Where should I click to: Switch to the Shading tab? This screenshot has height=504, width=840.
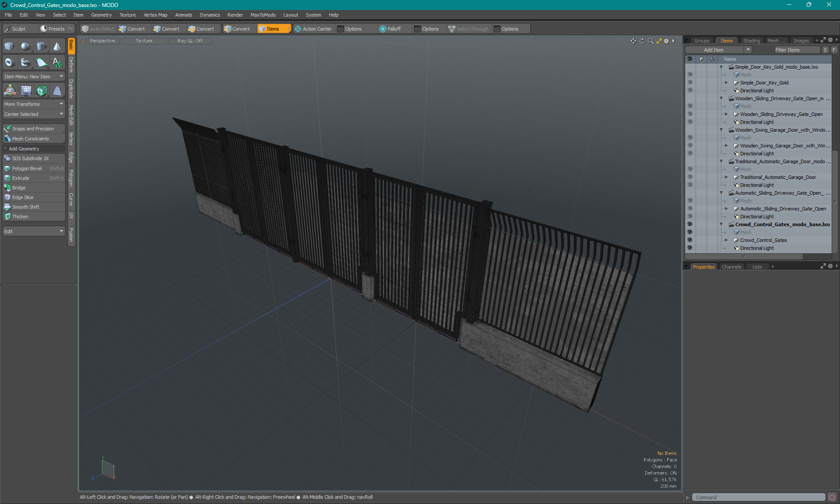751,41
